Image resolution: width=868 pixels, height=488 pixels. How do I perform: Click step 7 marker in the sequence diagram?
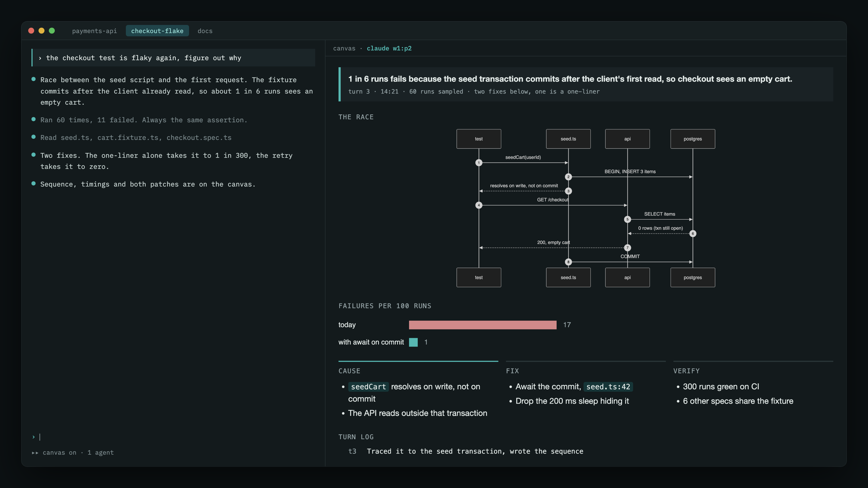click(627, 248)
